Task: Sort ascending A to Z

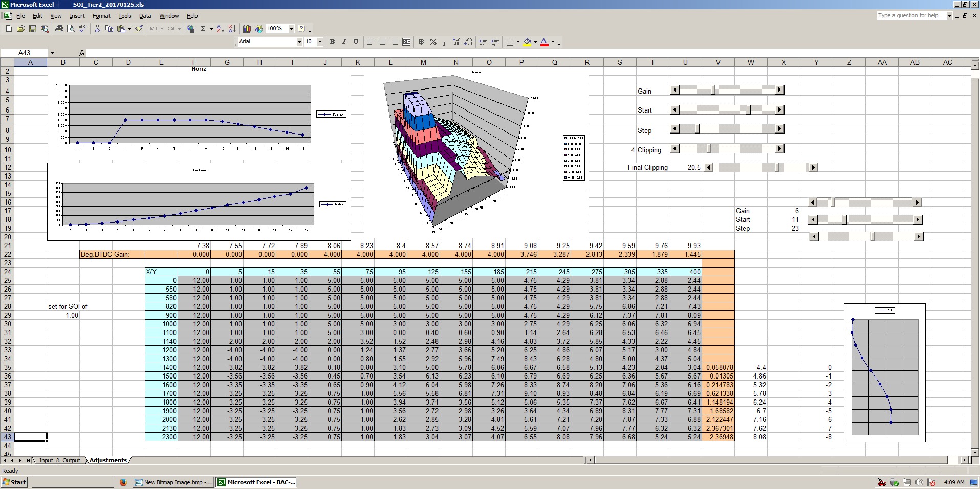Action: pyautogui.click(x=221, y=29)
